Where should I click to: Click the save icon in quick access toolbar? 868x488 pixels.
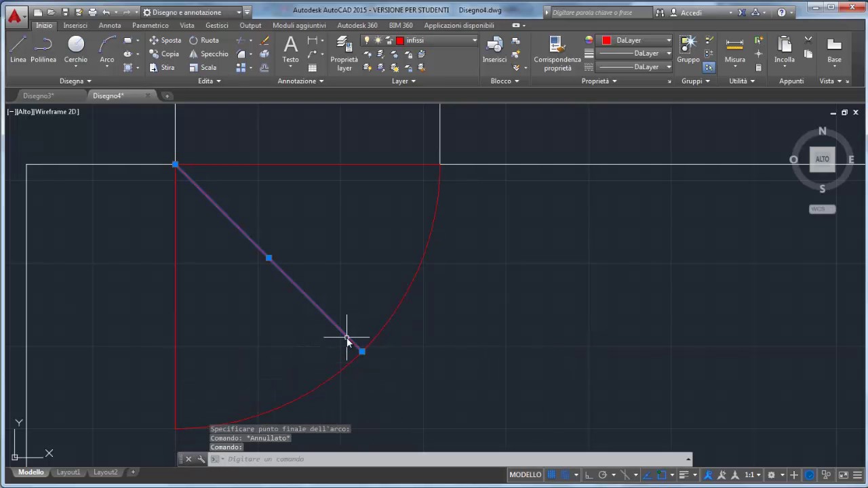tap(65, 12)
